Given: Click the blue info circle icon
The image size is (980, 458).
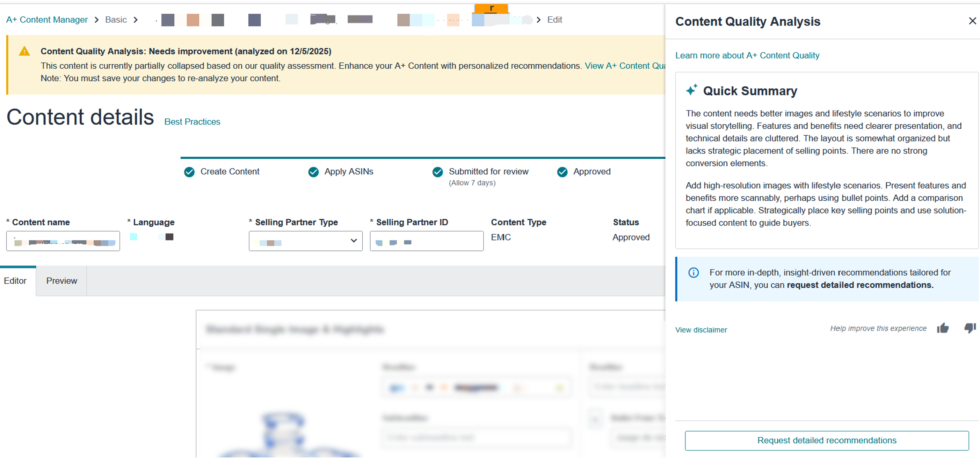Looking at the screenshot, I should (x=694, y=273).
